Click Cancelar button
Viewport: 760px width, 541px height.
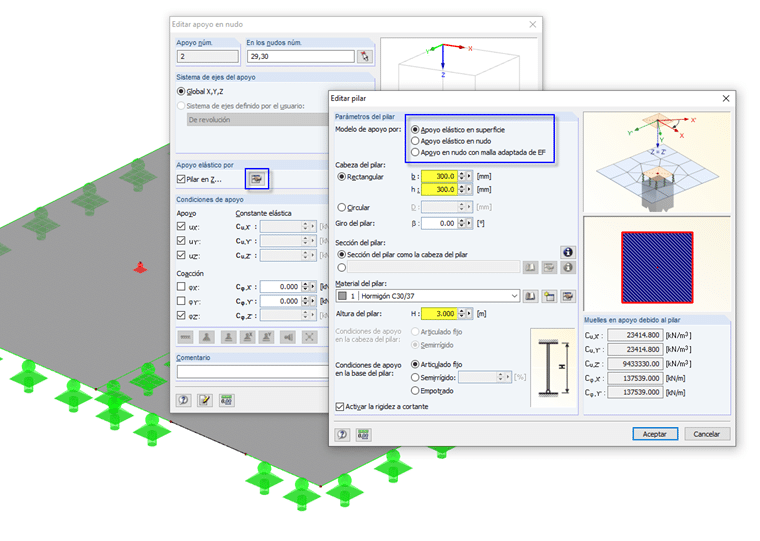pyautogui.click(x=706, y=434)
